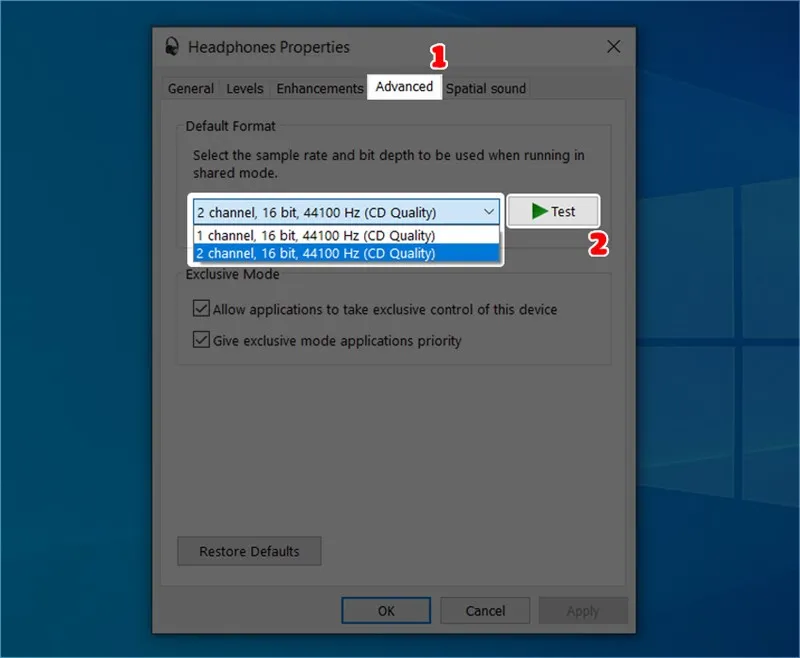Open the Spatial sound tab
Image resolution: width=800 pixels, height=658 pixels.
pyautogui.click(x=486, y=88)
